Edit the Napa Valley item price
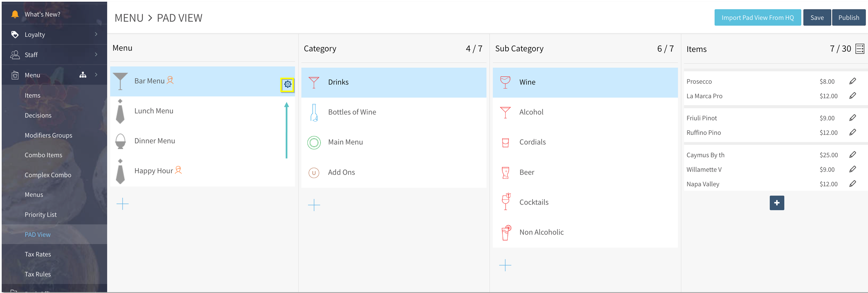Viewport: 868px width, 293px height. (x=852, y=184)
